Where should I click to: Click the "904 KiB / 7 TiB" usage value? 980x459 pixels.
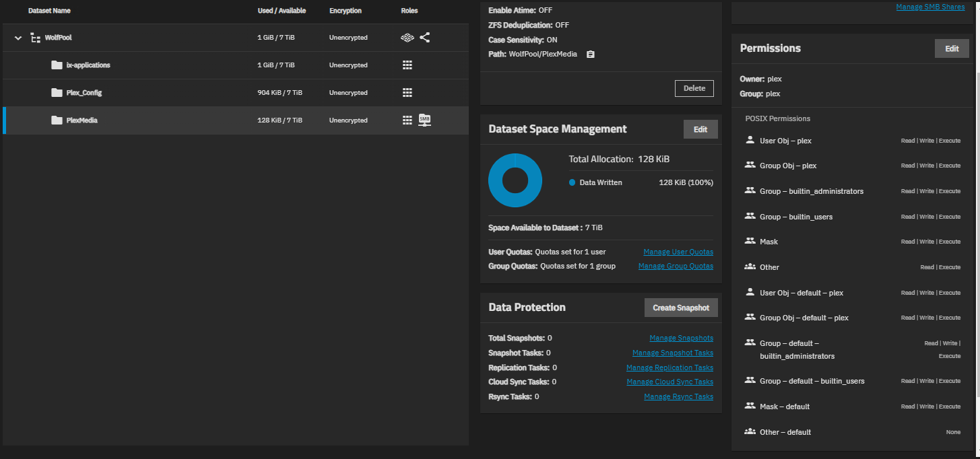[280, 93]
